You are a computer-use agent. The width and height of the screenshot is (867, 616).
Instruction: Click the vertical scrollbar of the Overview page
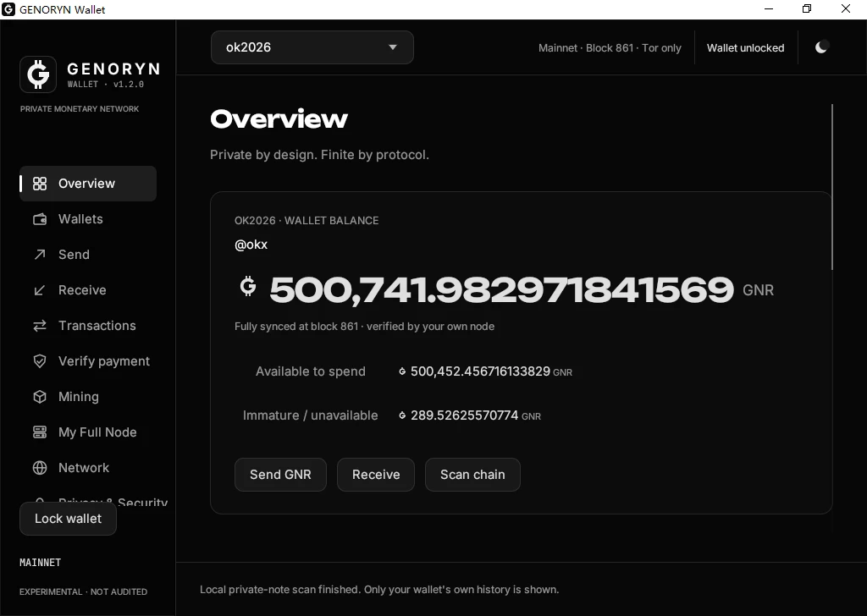(831, 187)
